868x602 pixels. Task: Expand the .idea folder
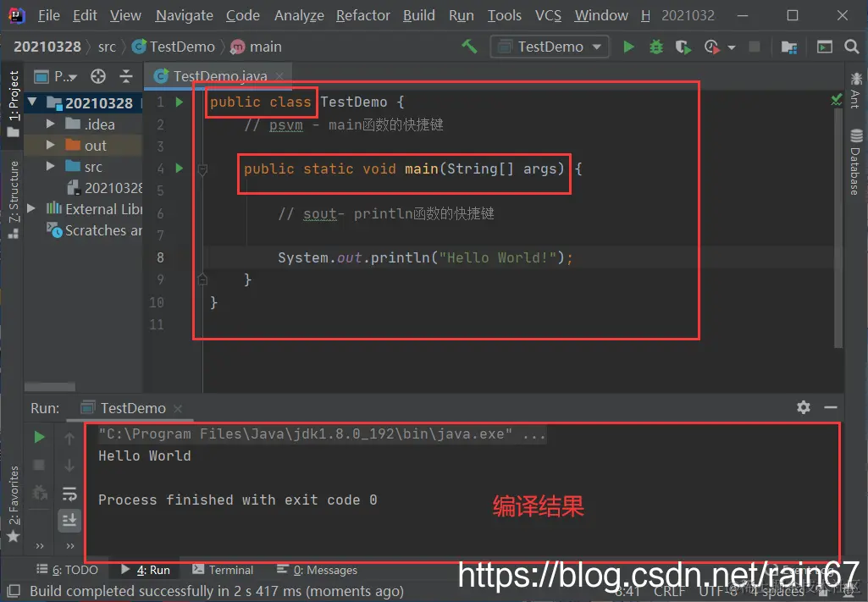[50, 124]
